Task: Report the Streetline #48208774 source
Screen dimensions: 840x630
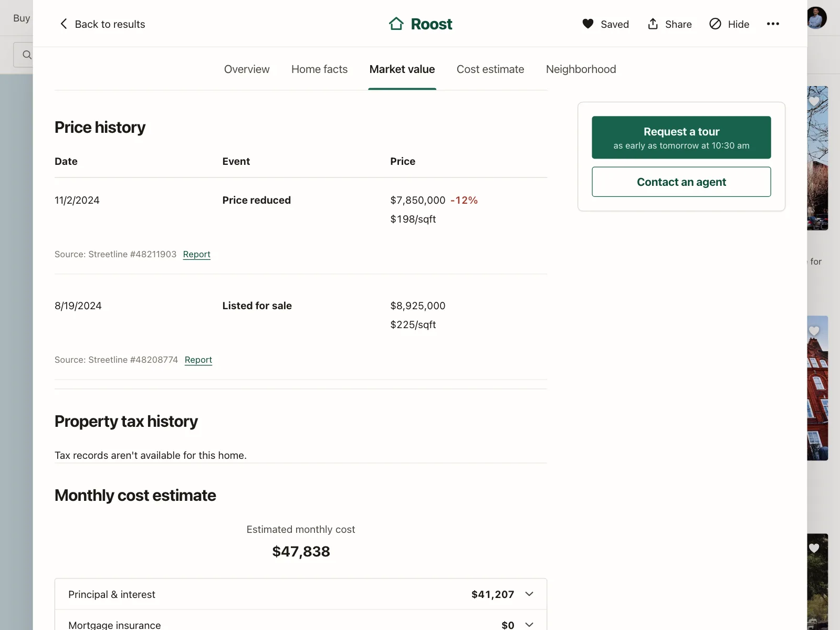Action: coord(198,360)
